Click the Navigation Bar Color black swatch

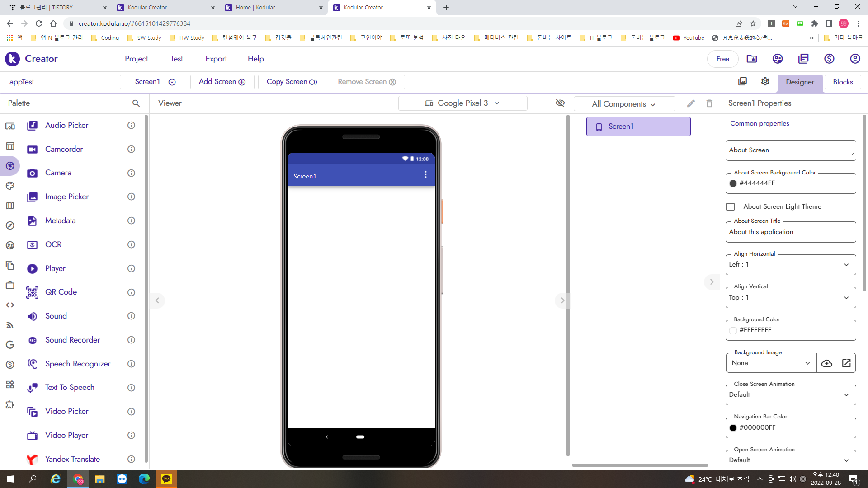coord(733,428)
